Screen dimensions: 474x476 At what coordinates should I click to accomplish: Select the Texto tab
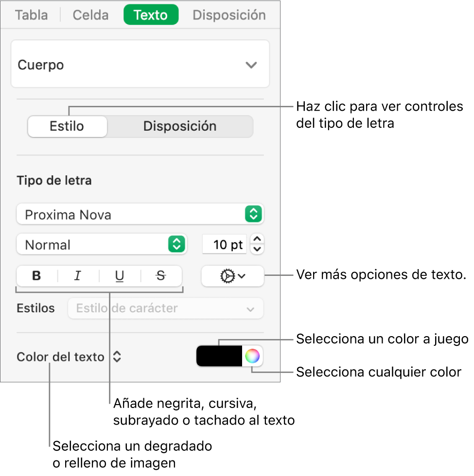click(x=151, y=15)
